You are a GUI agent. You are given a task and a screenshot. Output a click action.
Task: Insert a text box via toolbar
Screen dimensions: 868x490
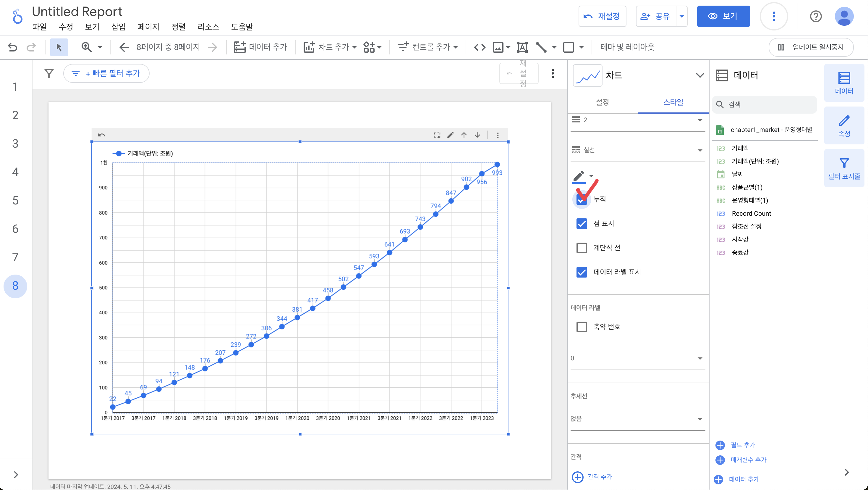click(522, 47)
